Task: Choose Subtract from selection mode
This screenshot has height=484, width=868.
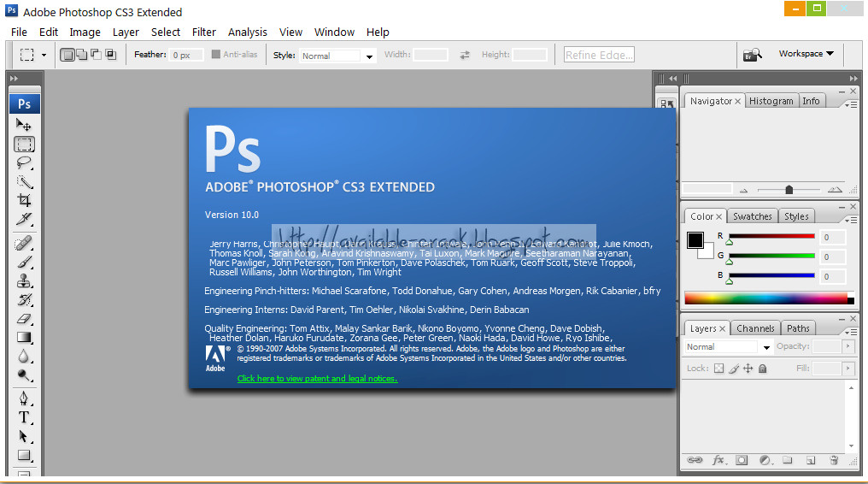Action: [x=96, y=54]
